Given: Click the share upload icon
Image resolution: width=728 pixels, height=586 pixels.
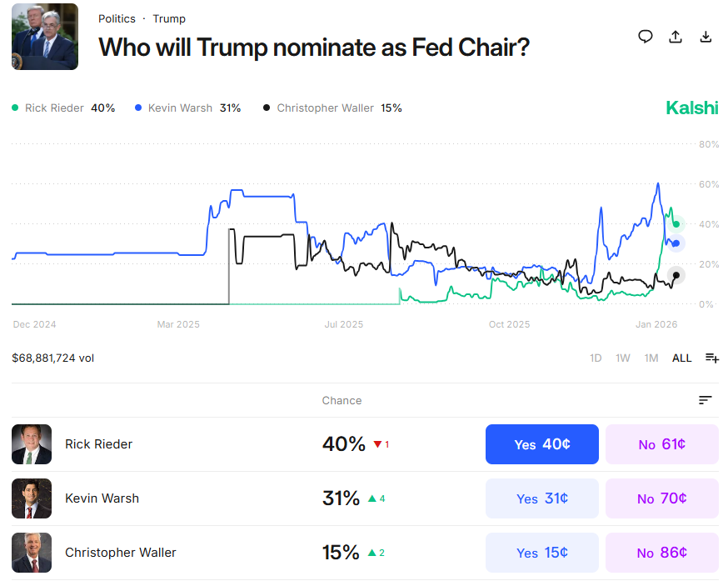Looking at the screenshot, I should pos(676,36).
